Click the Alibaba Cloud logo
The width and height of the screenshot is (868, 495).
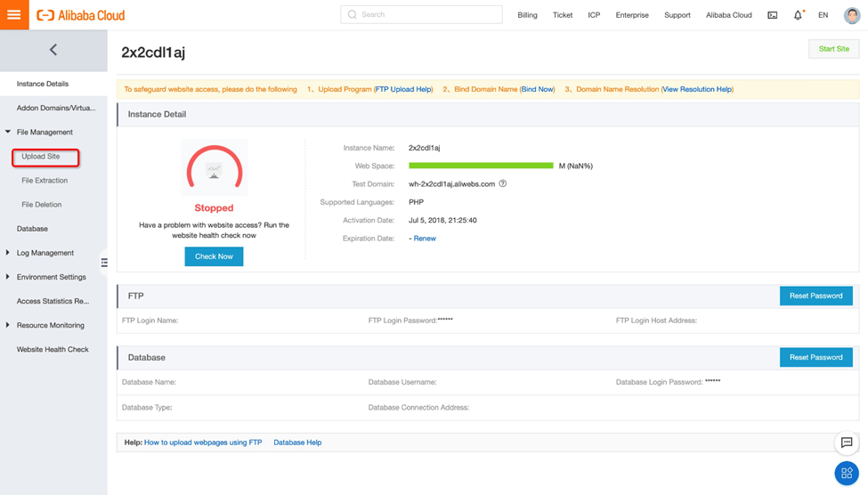pos(81,15)
